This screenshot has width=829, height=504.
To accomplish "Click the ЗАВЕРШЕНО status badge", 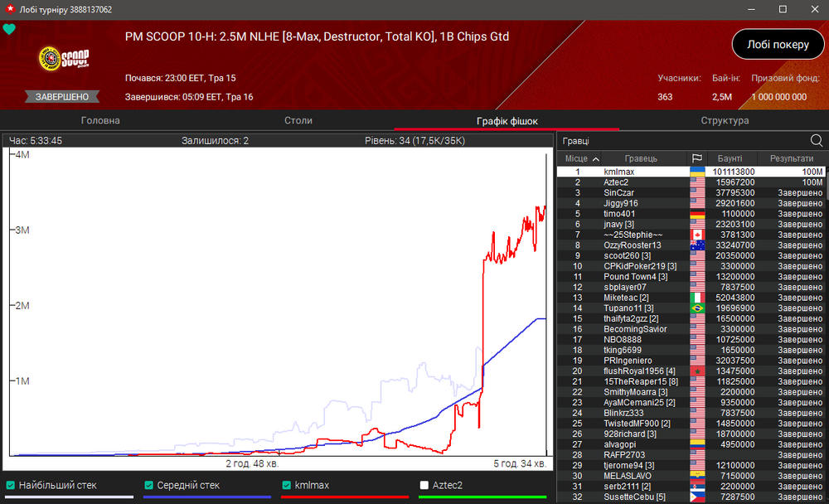I will [x=62, y=97].
